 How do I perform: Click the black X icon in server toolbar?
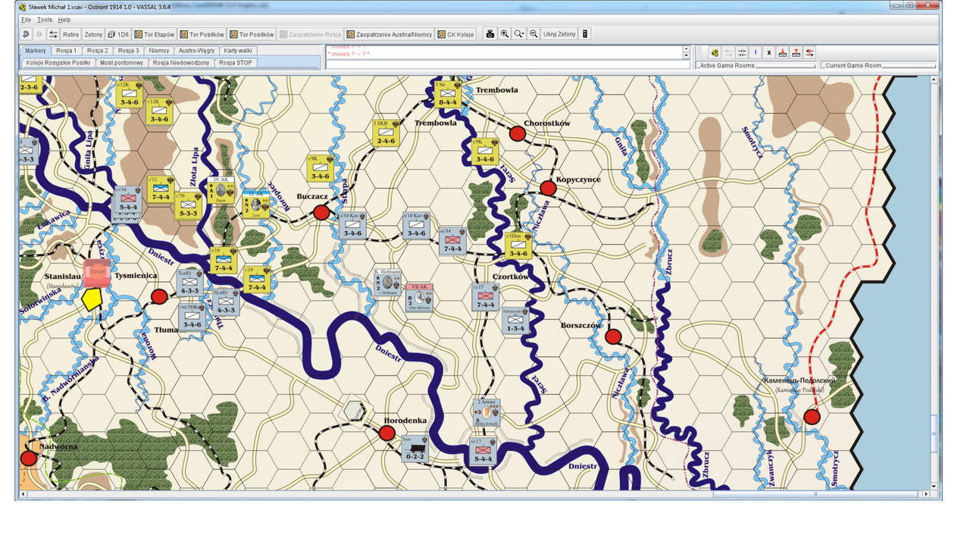[x=769, y=52]
